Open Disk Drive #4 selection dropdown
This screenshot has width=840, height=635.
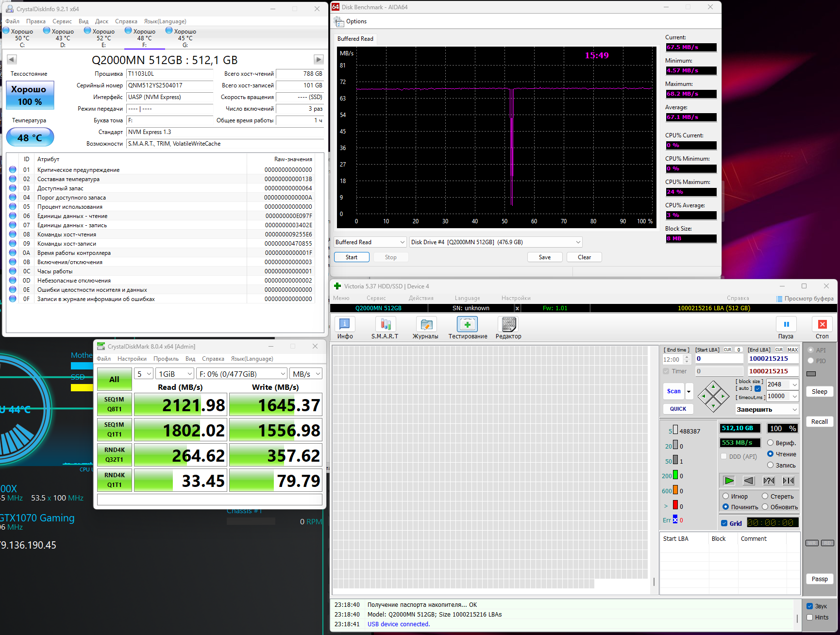coord(496,242)
